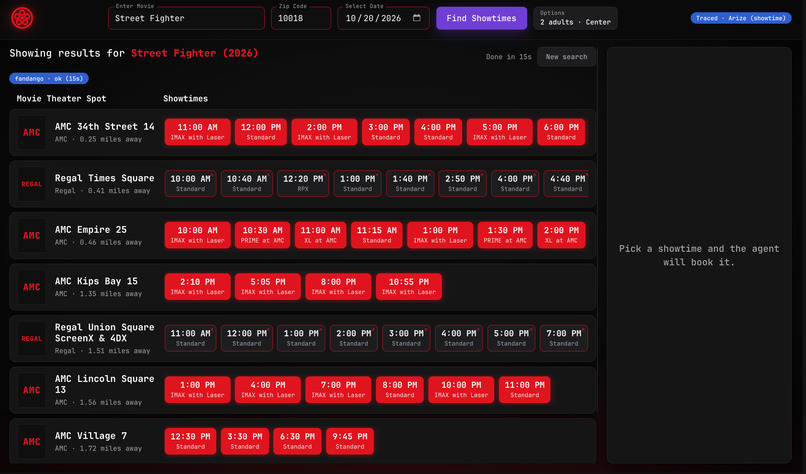
Task: Start a New search
Action: click(566, 57)
